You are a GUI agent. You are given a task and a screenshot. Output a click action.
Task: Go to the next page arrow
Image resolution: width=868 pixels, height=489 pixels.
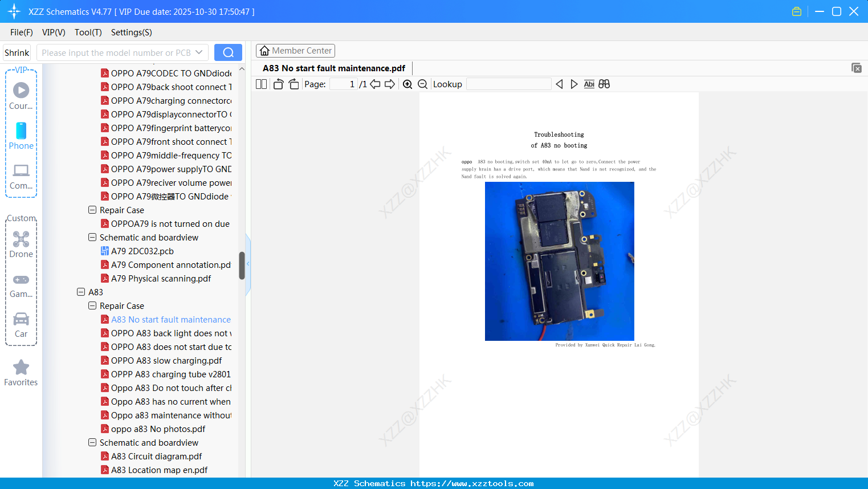[x=390, y=84]
